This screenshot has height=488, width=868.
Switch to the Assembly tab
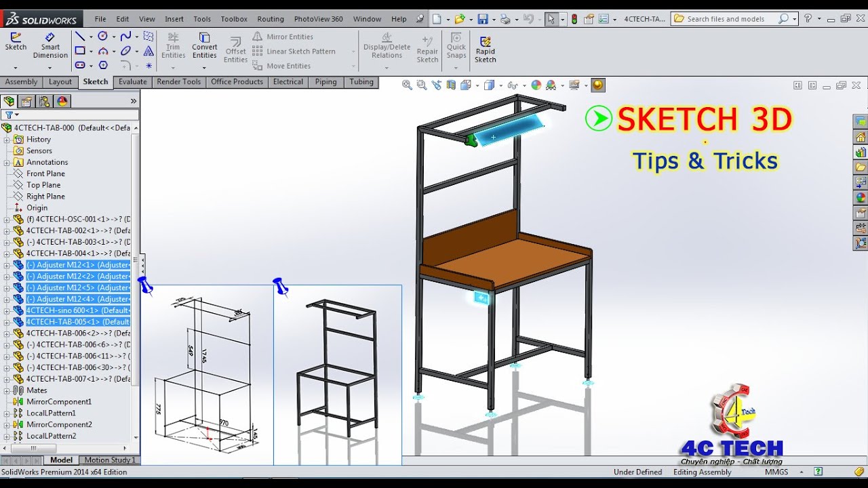pyautogui.click(x=22, y=82)
